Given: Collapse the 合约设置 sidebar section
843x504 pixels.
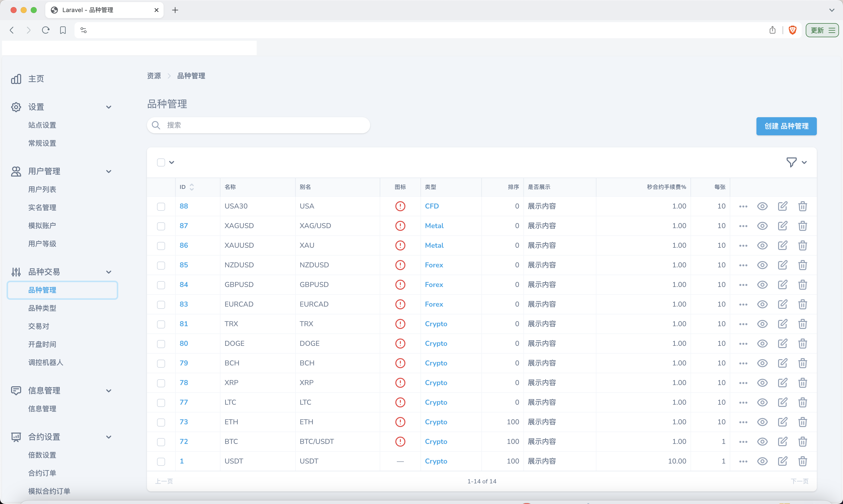Looking at the screenshot, I should [x=109, y=437].
